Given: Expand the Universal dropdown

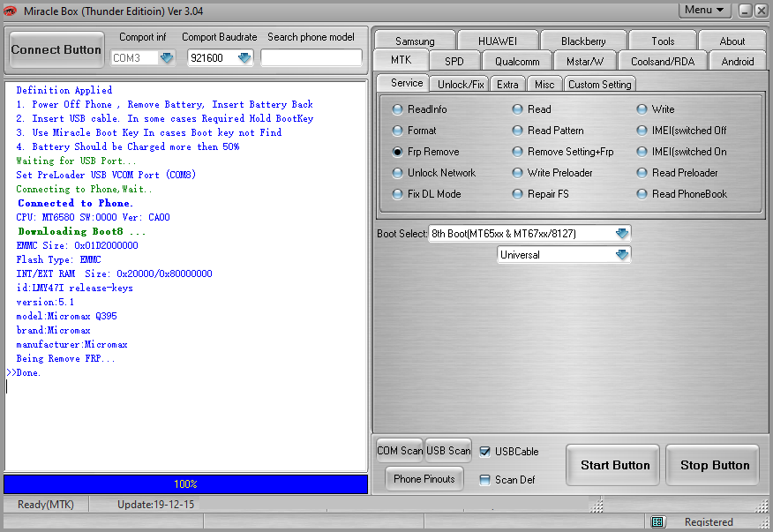Looking at the screenshot, I should click(622, 254).
